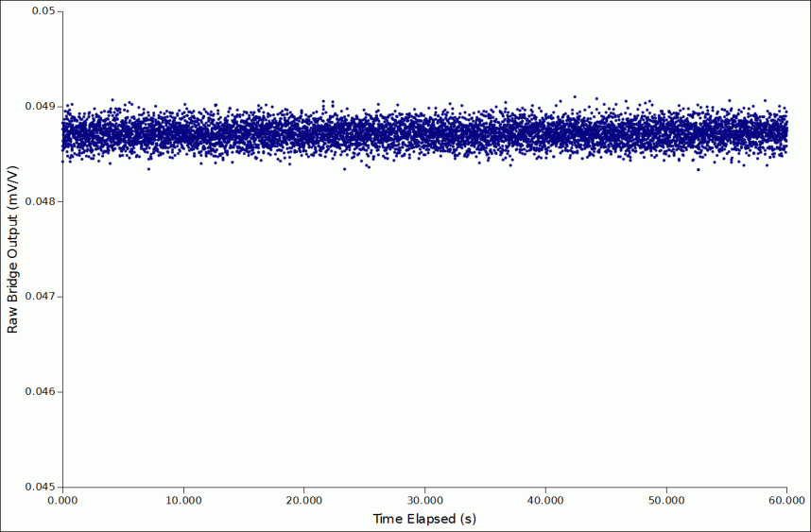Click the 30.000 x-axis tick label
The width and height of the screenshot is (811, 532).
pos(424,501)
